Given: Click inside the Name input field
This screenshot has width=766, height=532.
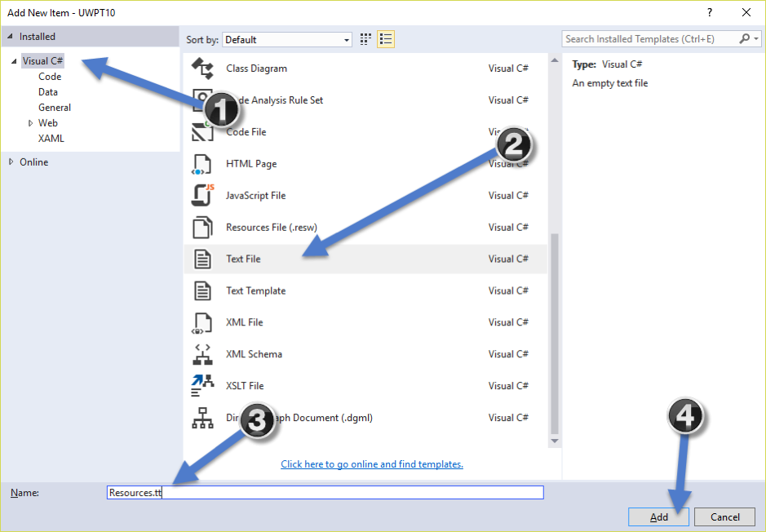Looking at the screenshot, I should click(326, 492).
